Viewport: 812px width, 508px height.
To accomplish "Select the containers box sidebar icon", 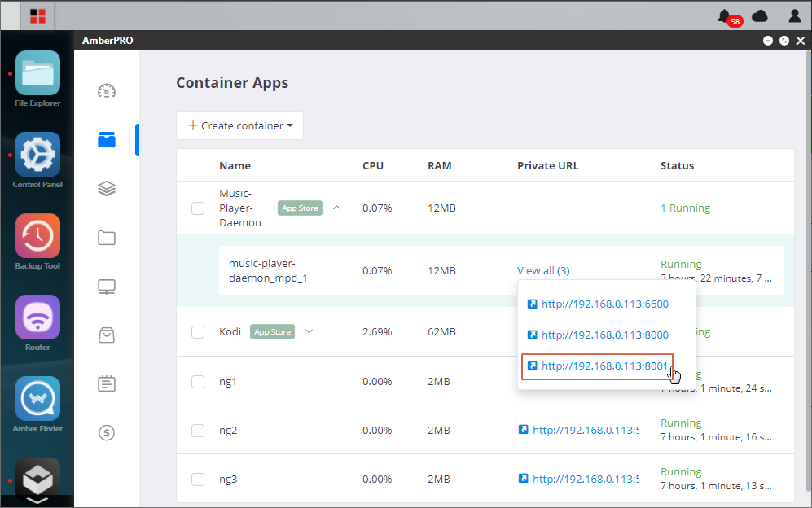I will (107, 140).
